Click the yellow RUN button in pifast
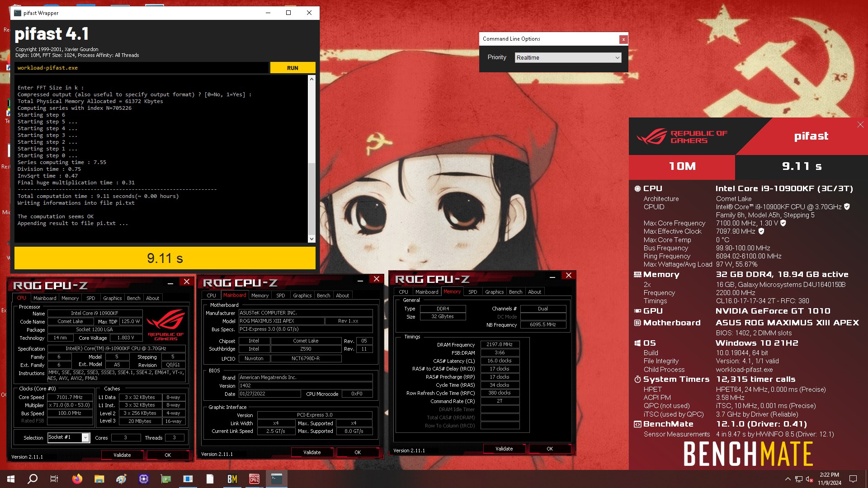The image size is (868, 488). [x=292, y=68]
